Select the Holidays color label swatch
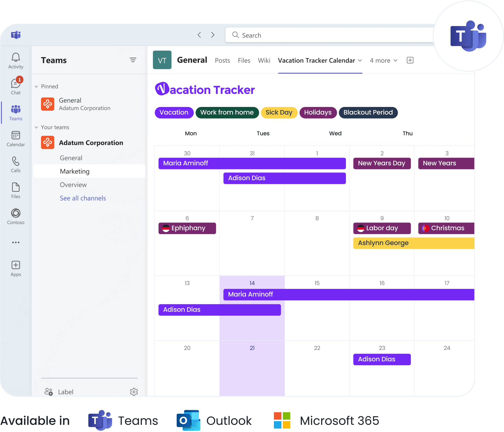 point(318,113)
